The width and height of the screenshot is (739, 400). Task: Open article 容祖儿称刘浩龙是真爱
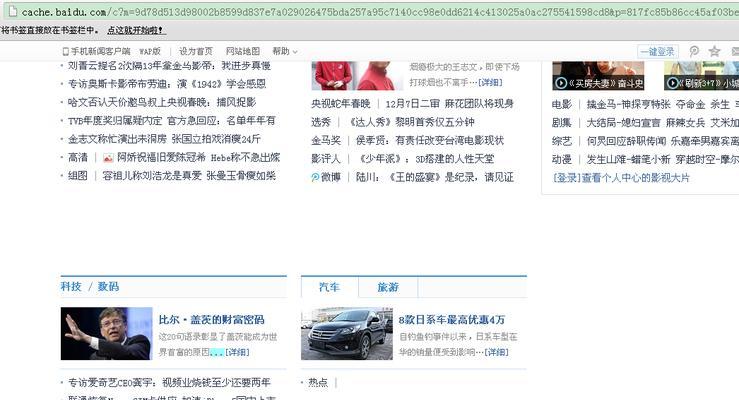[152, 176]
